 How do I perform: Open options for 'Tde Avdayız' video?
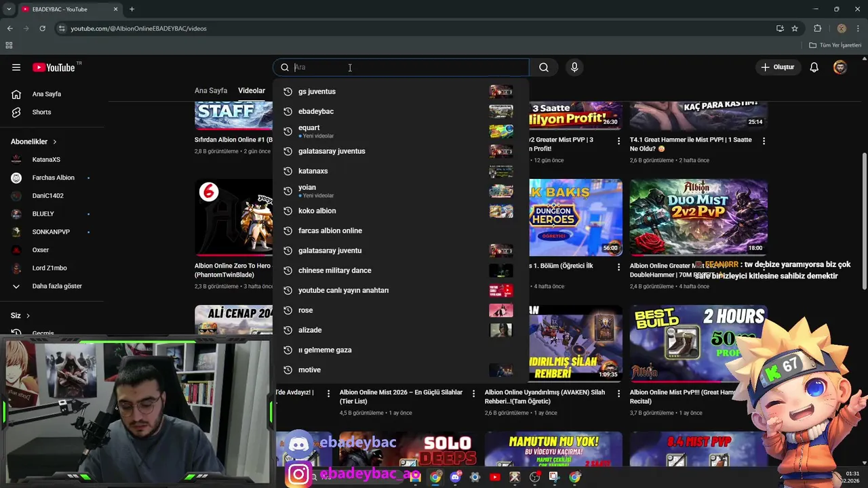click(328, 394)
